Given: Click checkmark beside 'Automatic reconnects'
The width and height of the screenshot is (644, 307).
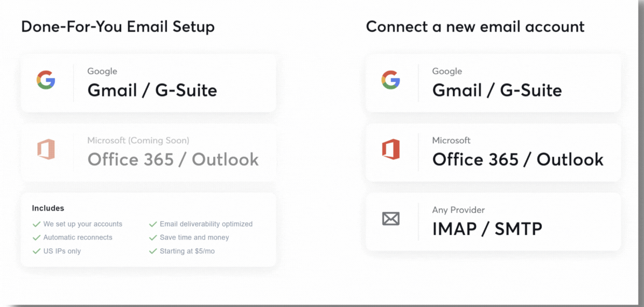Looking at the screenshot, I should click(x=36, y=238).
